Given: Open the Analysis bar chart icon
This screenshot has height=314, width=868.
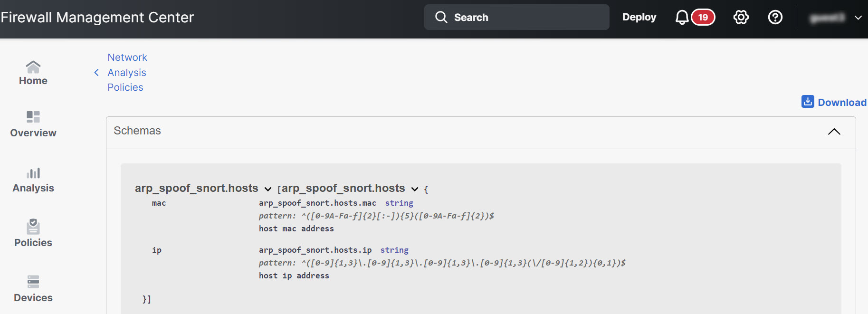Looking at the screenshot, I should click(x=33, y=173).
